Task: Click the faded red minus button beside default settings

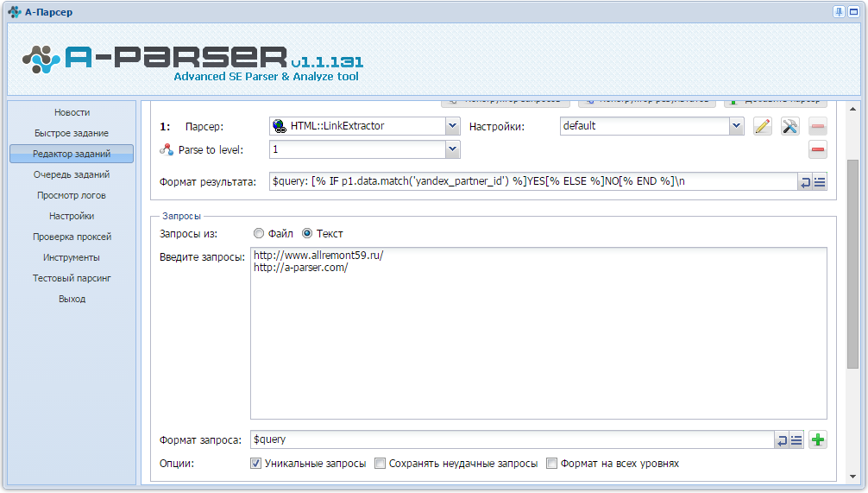Action: click(x=818, y=126)
